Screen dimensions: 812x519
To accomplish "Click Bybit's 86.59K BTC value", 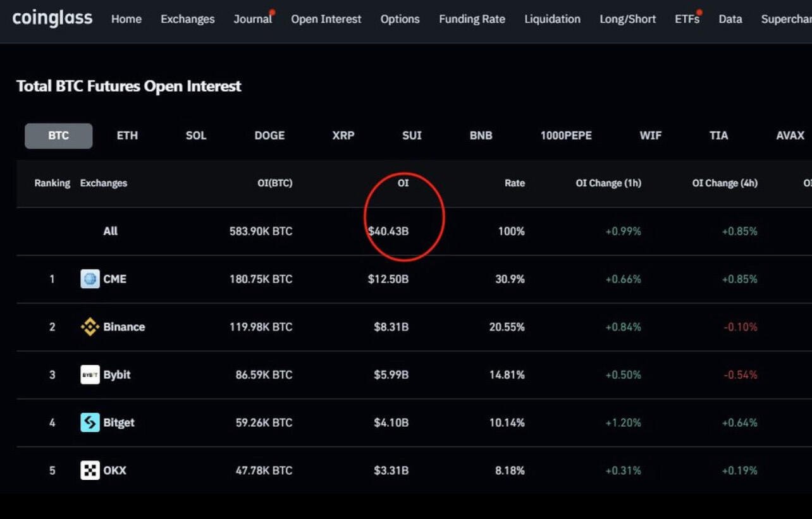I will pyautogui.click(x=264, y=375).
